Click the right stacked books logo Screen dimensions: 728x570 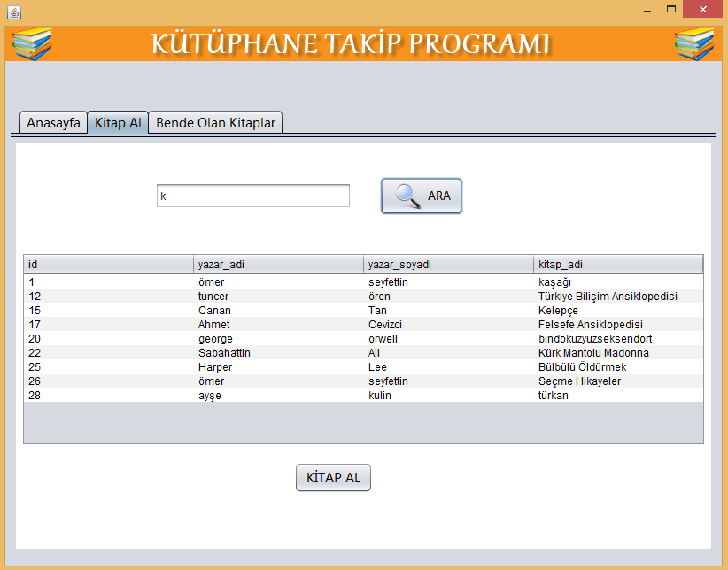(693, 44)
